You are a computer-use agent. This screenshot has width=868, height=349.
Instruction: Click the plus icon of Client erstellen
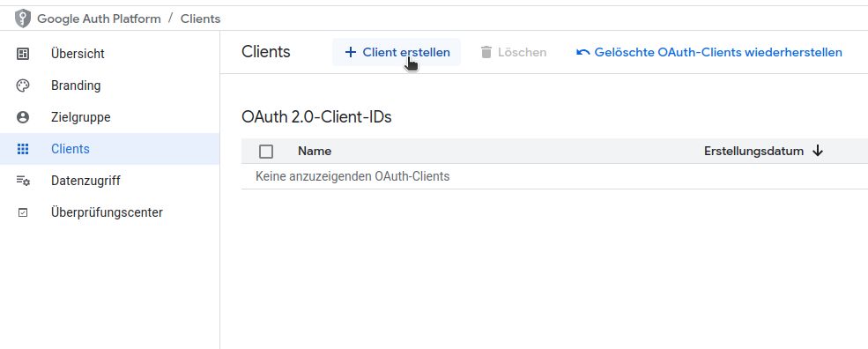tap(350, 52)
